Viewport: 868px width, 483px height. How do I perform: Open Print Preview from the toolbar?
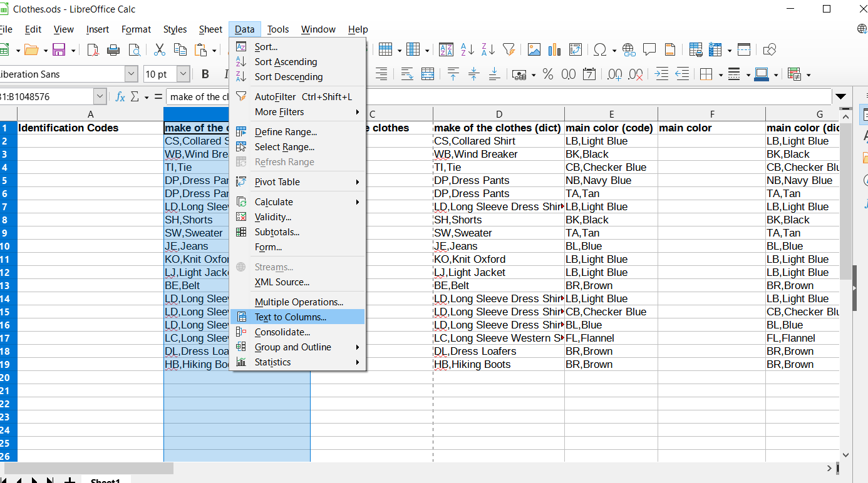[134, 50]
